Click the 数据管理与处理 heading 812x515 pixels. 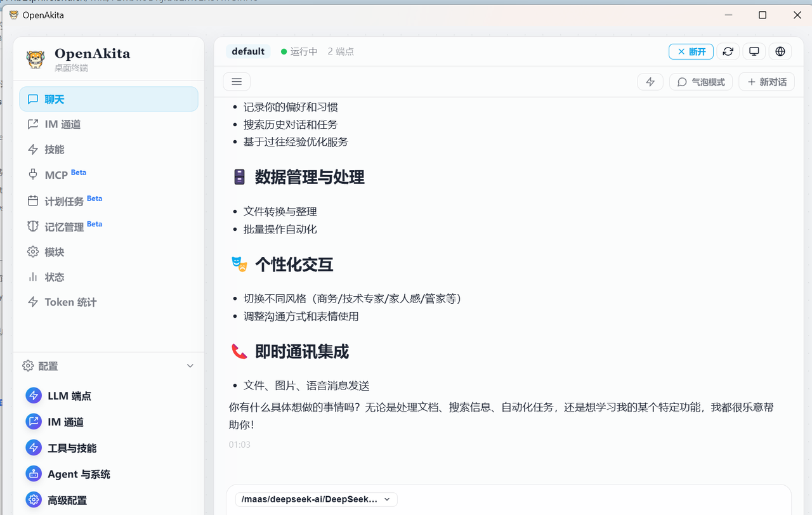(310, 177)
